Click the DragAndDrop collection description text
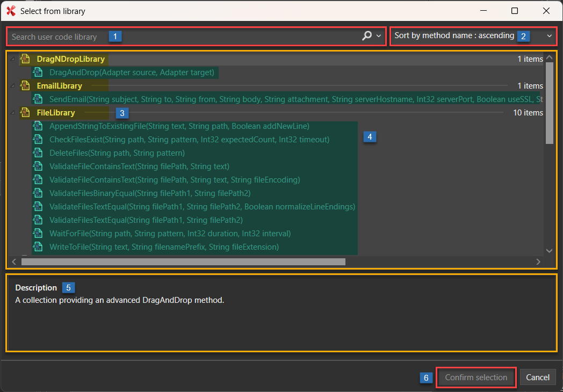Viewport: 563px width, 392px height. 120,300
